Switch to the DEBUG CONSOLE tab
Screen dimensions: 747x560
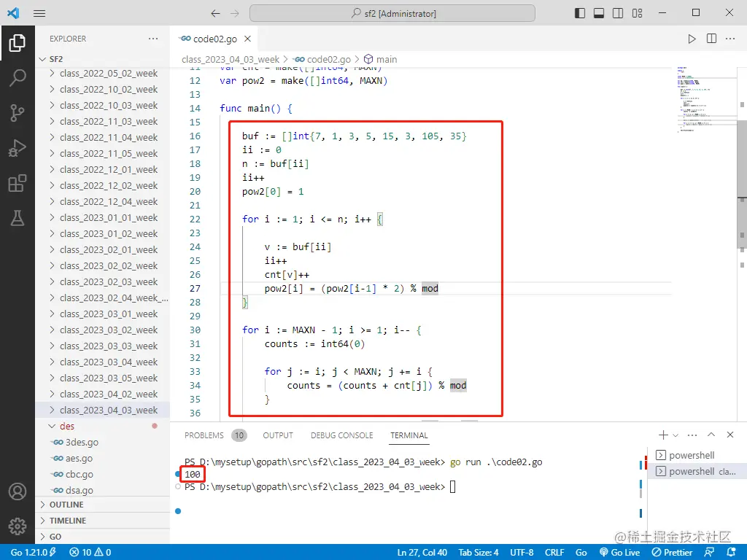click(341, 435)
